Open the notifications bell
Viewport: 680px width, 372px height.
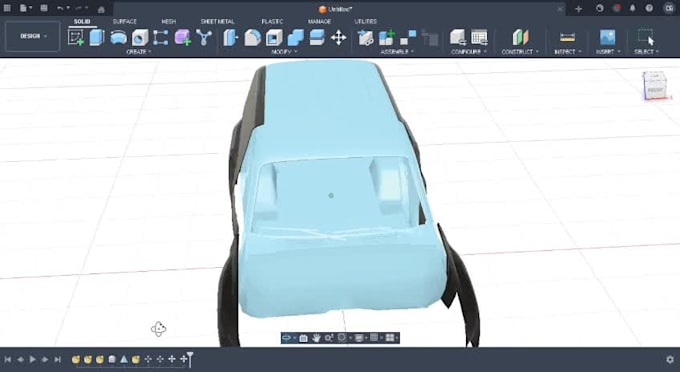point(632,8)
